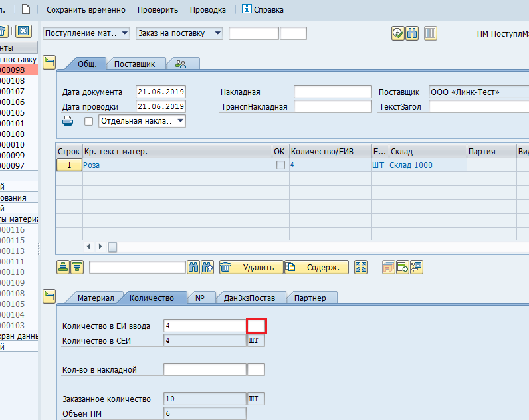Switch to the Поставщик header tab

tap(134, 64)
